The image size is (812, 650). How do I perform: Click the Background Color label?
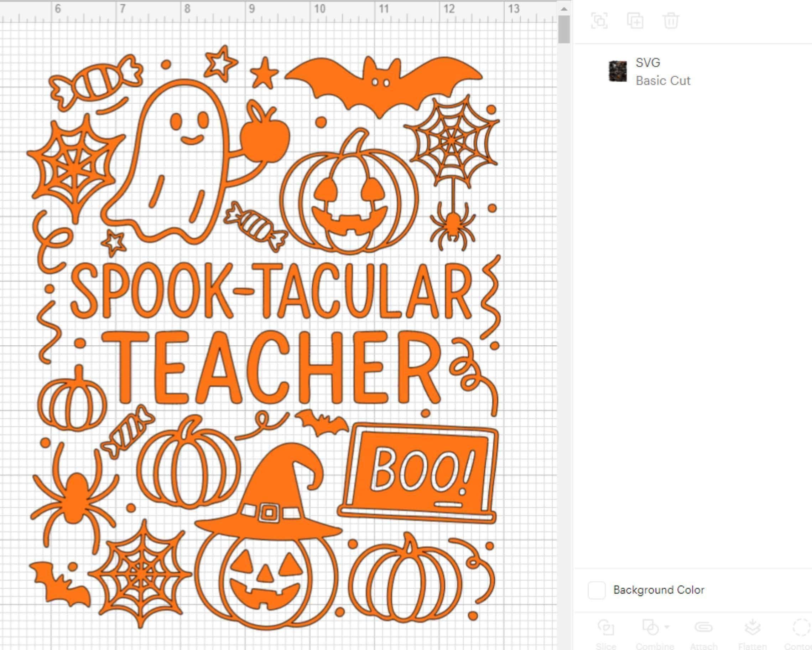tap(659, 590)
